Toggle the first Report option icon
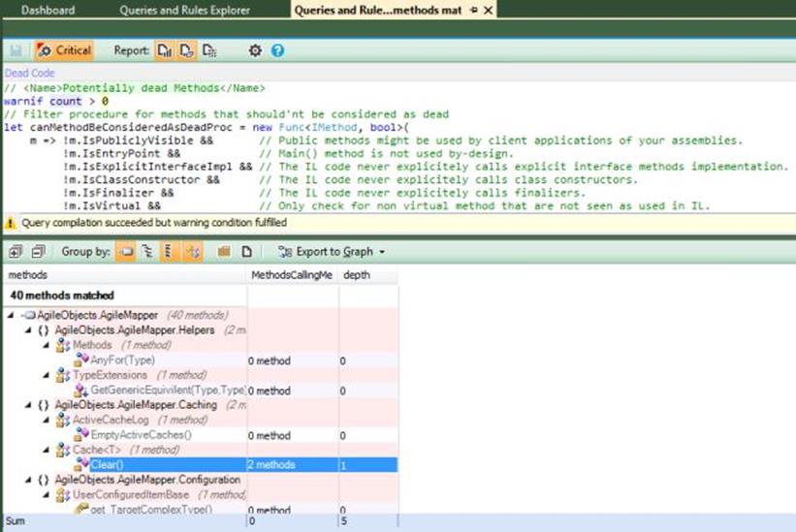Viewport: 796px width, 532px height. (165, 50)
